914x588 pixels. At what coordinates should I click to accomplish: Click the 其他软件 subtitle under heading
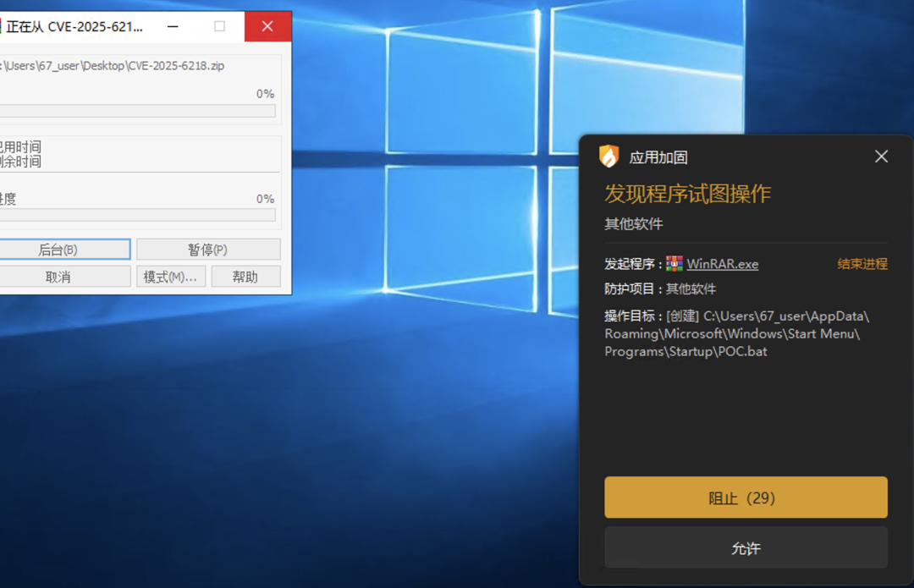[634, 223]
